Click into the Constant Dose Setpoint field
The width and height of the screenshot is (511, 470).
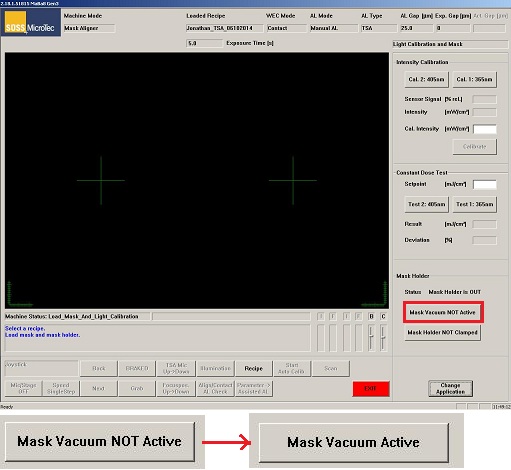coord(485,184)
